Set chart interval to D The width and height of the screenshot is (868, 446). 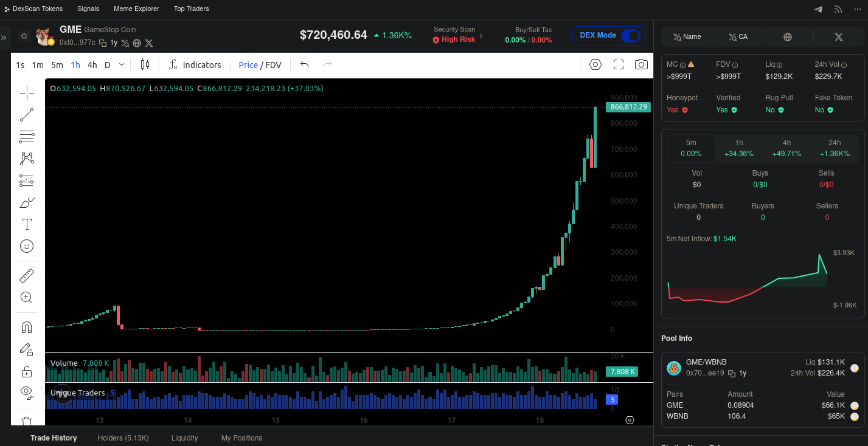coord(108,65)
